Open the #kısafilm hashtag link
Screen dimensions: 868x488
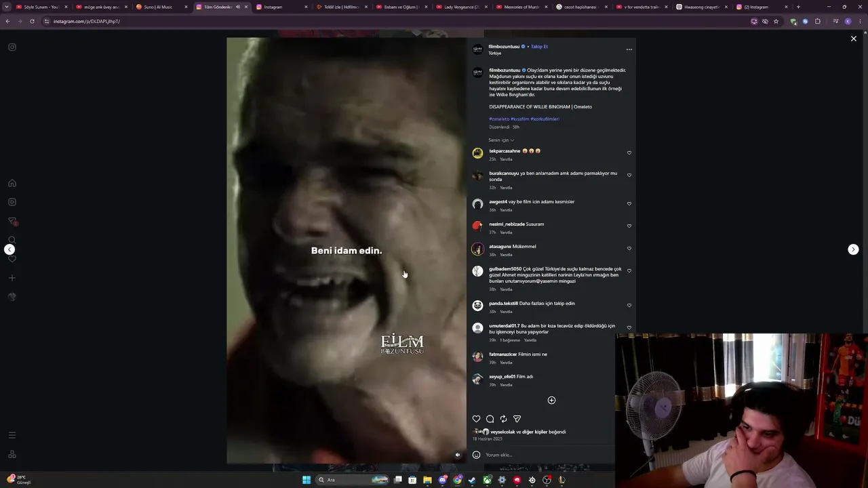(520, 119)
